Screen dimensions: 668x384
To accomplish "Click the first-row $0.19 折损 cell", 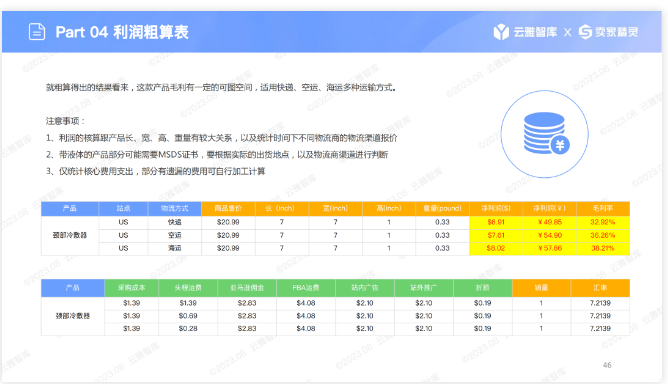I will click(483, 303).
